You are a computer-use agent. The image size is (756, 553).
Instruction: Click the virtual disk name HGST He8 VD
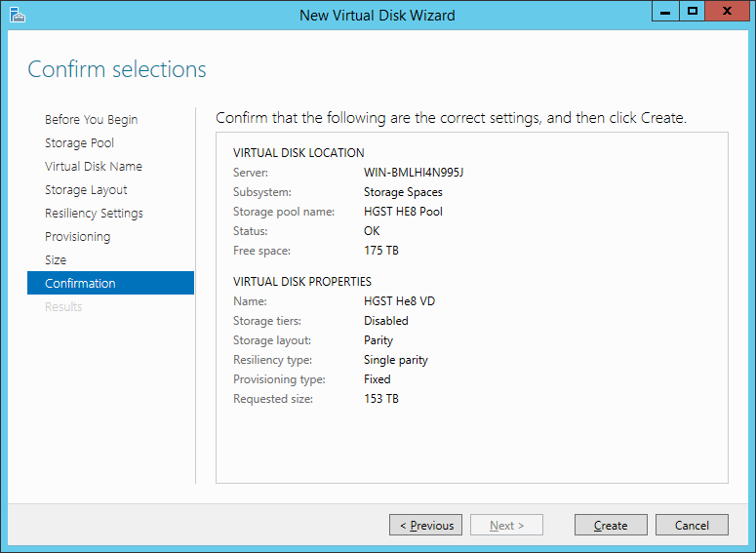click(x=399, y=301)
